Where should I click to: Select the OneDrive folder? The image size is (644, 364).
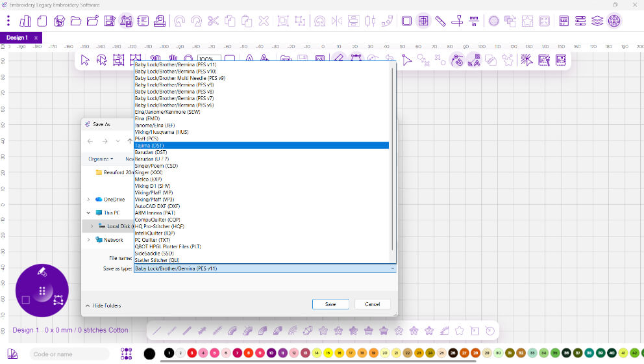click(110, 199)
